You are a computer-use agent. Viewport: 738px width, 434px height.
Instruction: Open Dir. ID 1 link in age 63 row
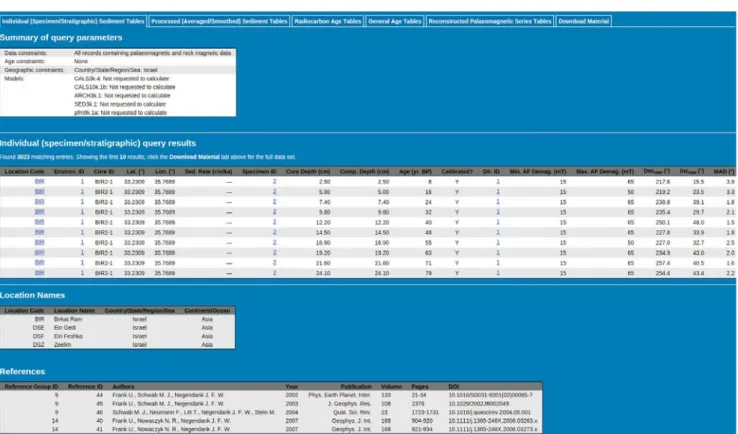[498, 253]
